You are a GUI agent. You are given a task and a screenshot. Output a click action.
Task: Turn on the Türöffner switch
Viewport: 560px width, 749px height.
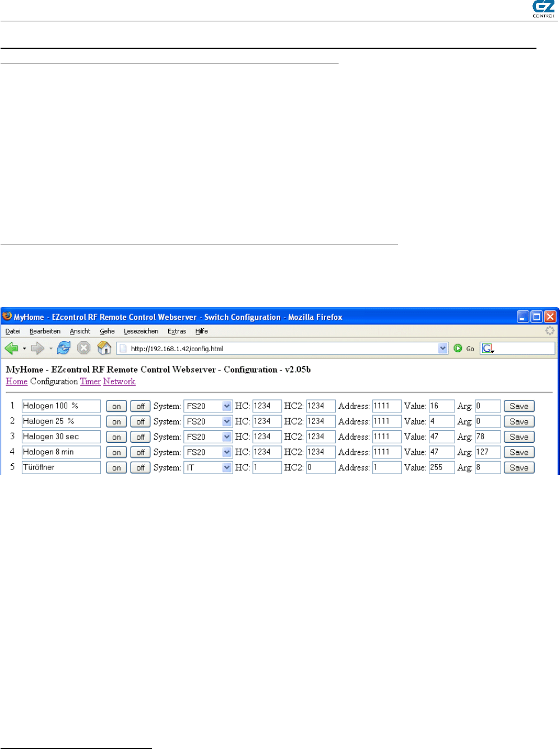pyautogui.click(x=117, y=467)
